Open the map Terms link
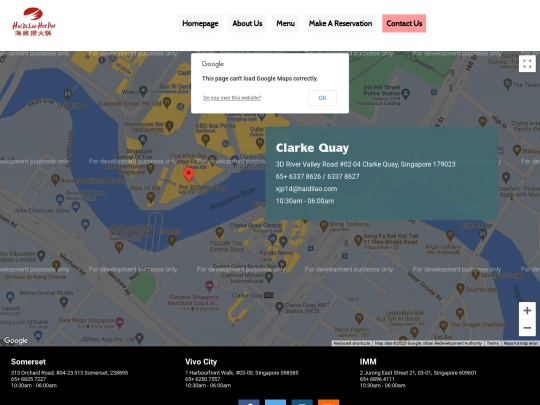This screenshot has height=405, width=540. pos(493,343)
